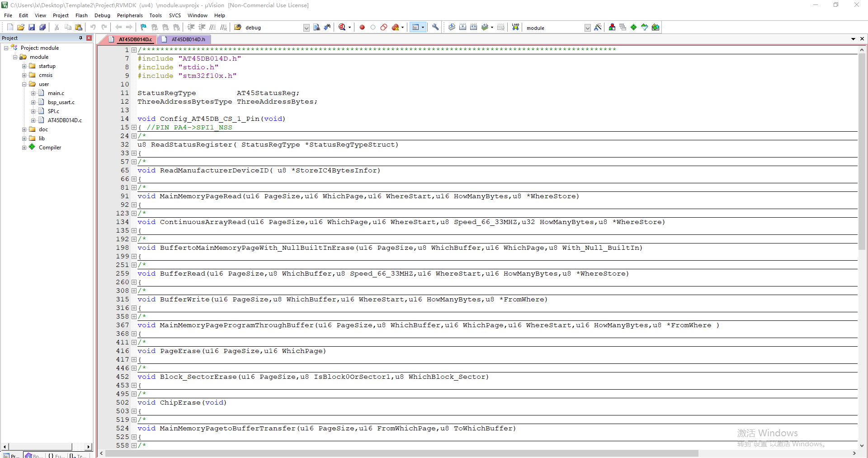This screenshot has width=868, height=458.
Task: Click the Paste clipboard icon
Action: (x=79, y=27)
